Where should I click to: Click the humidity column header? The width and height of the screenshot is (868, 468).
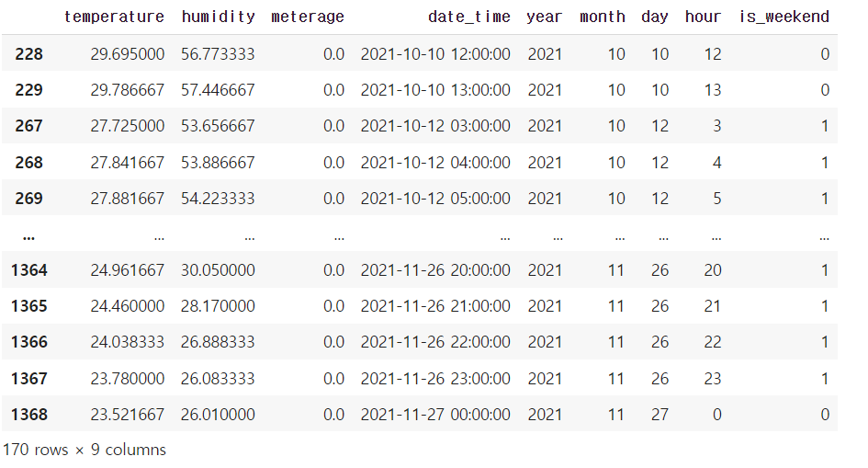point(218,17)
